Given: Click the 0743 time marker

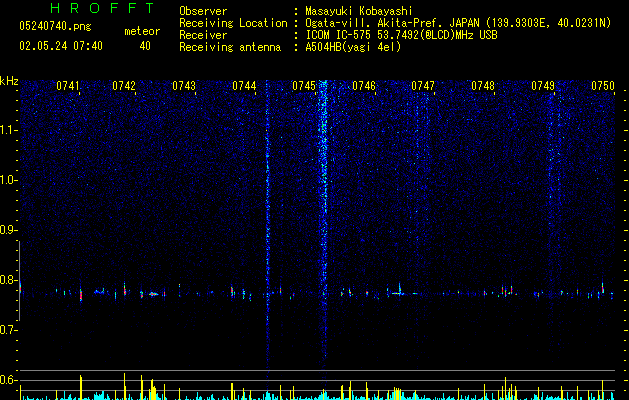Looking at the screenshot, I should point(184,86).
